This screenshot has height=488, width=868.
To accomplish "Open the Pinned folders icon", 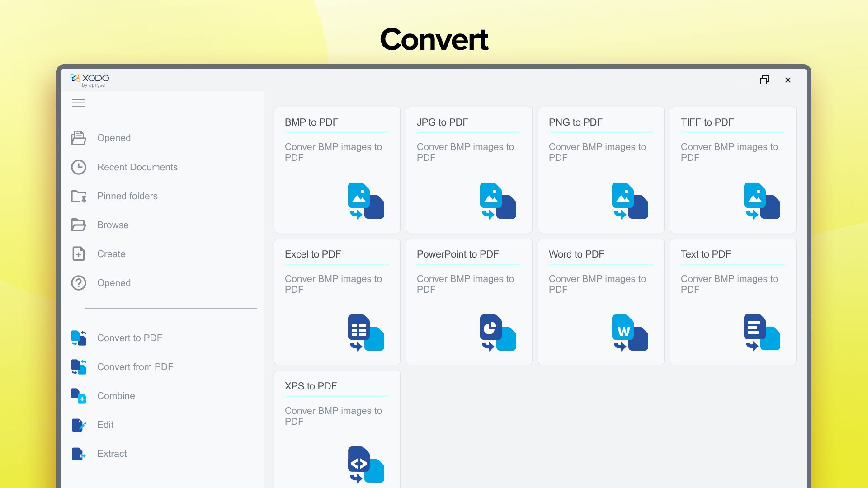I will pos(79,196).
